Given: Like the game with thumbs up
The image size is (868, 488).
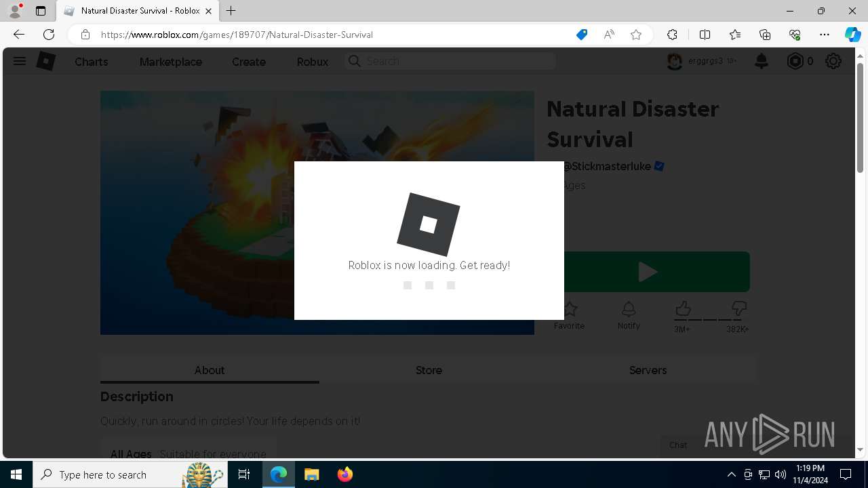Looking at the screenshot, I should click(683, 309).
